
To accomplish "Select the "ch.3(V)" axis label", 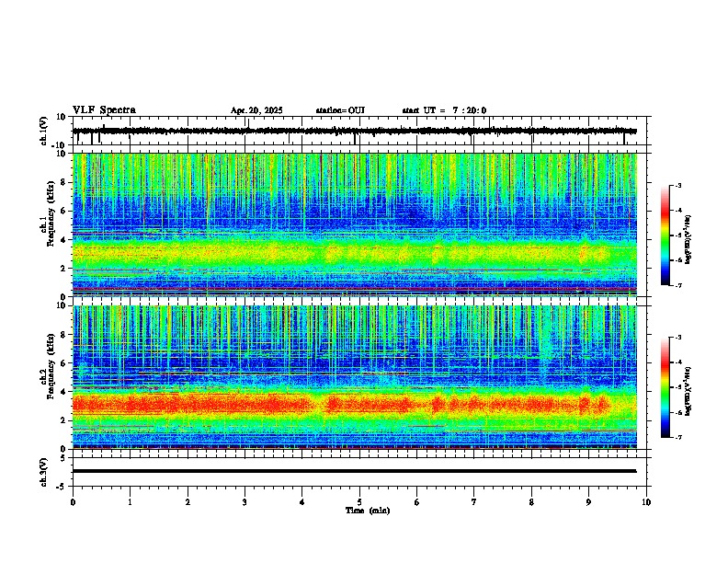I will [44, 472].
